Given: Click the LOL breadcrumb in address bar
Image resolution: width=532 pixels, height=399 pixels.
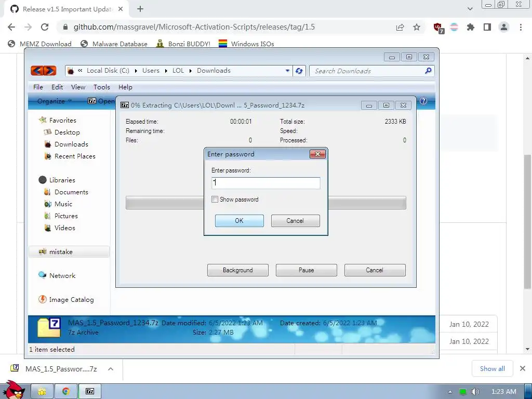Looking at the screenshot, I should coord(178,71).
